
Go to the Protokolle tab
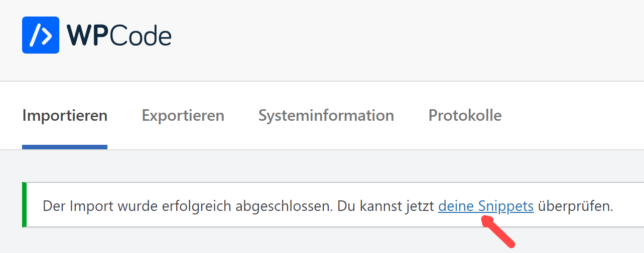pos(465,116)
